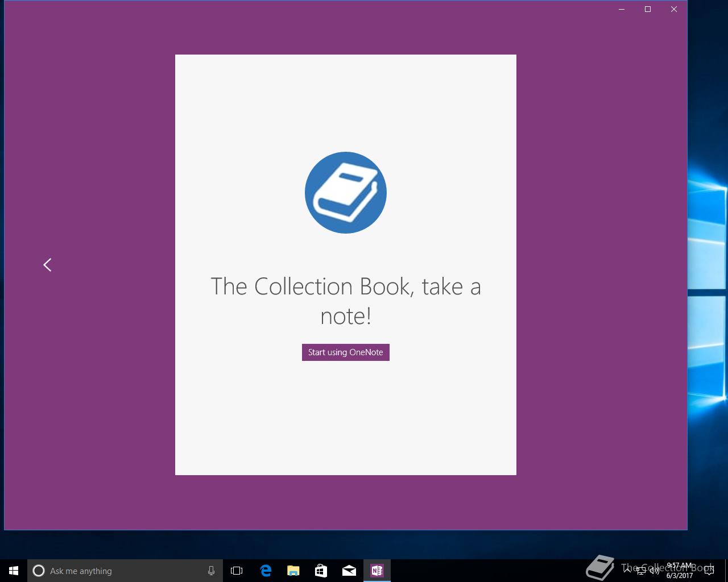The height and width of the screenshot is (582, 728).
Task: Go back with the left arrow chevron
Action: 47,265
